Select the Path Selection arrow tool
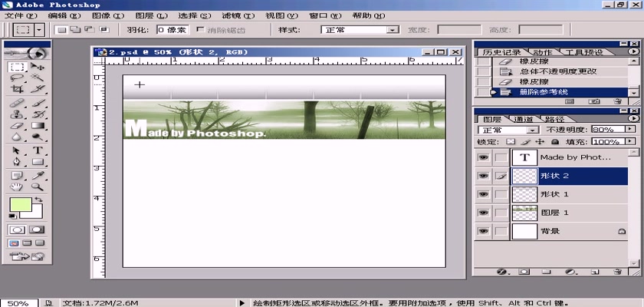Viewport: 644px width, 307px height. pyautogui.click(x=17, y=150)
